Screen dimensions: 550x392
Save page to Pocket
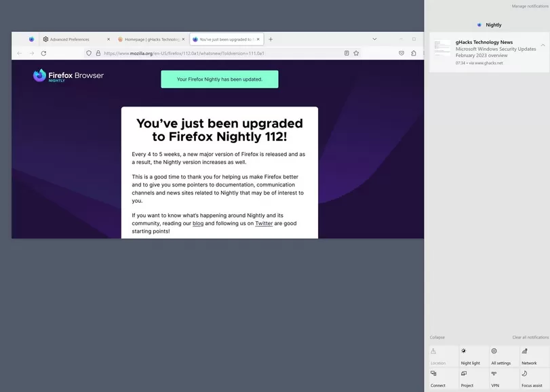click(x=401, y=53)
